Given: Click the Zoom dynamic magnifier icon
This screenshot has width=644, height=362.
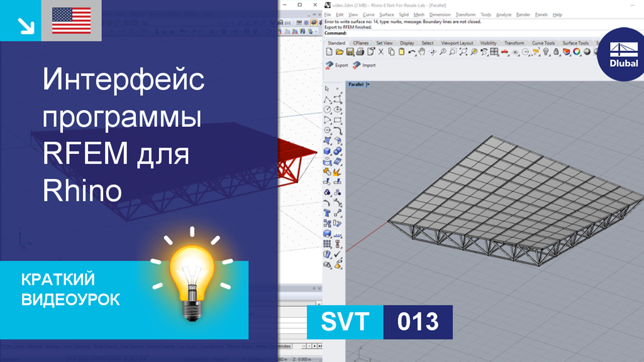Looking at the screenshot, I should coord(443,52).
